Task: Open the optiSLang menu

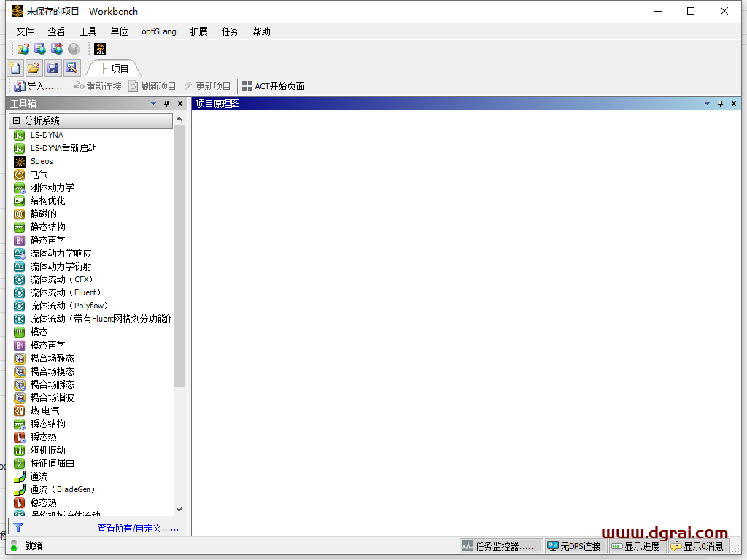Action: click(158, 31)
